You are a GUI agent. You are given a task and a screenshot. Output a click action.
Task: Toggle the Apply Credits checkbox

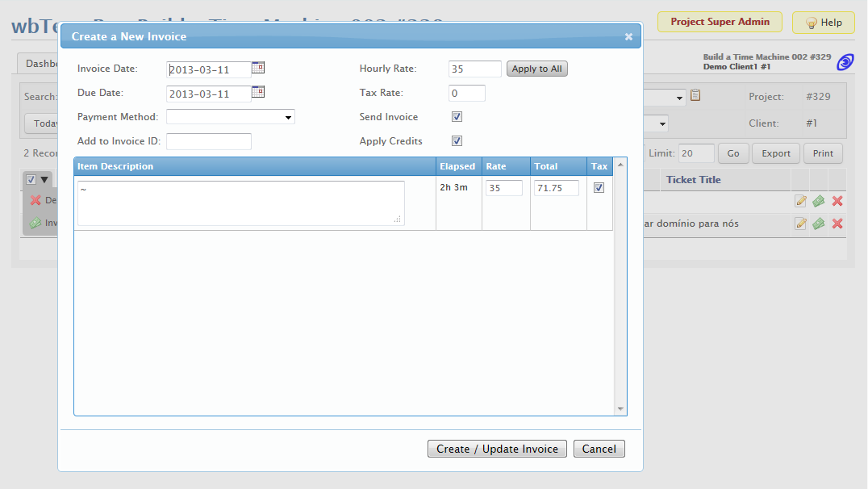[457, 141]
